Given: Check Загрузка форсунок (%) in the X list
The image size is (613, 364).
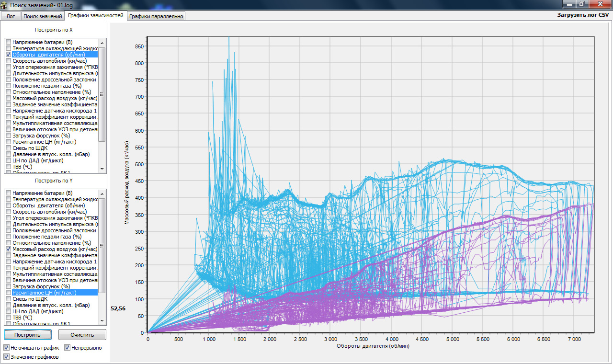Looking at the screenshot, I should 8,136.
